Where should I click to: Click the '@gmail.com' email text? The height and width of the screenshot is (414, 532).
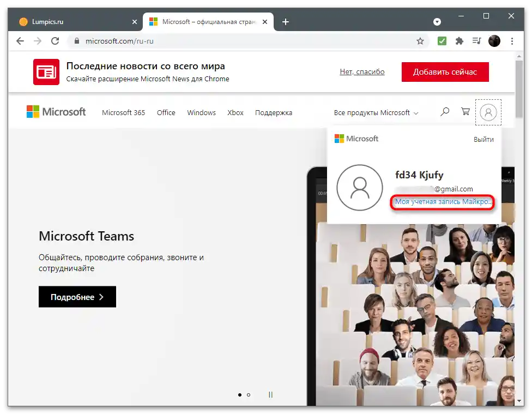click(454, 189)
